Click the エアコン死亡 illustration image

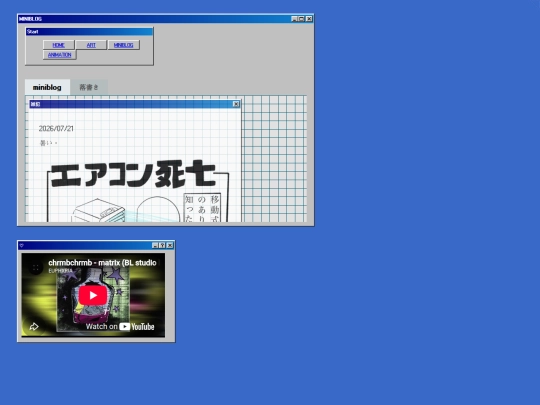tap(138, 191)
